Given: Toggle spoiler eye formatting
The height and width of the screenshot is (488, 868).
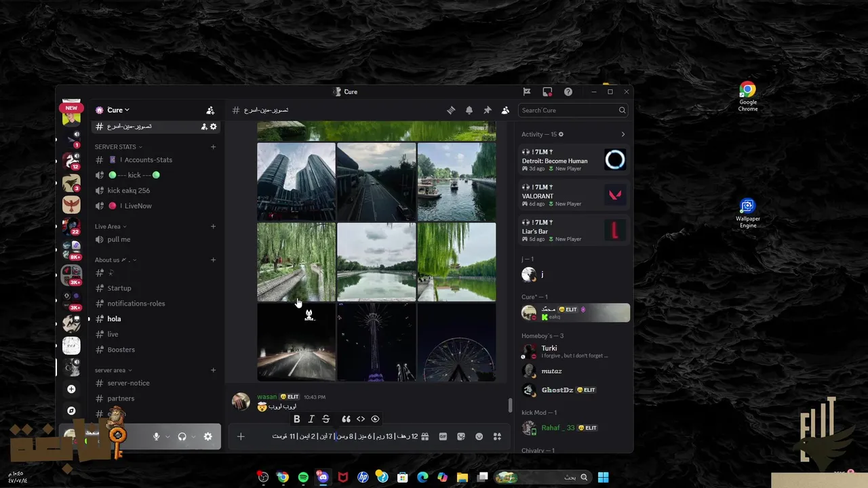Looking at the screenshot, I should (375, 419).
